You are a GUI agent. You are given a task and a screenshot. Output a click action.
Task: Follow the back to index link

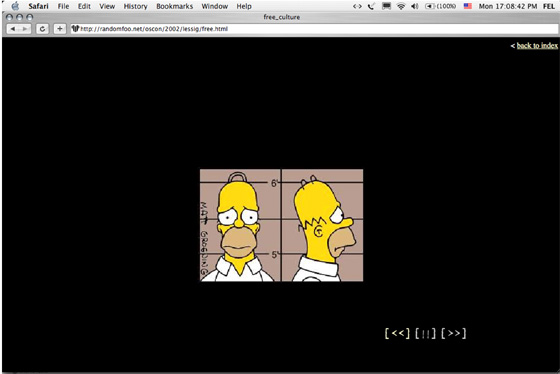pos(537,45)
